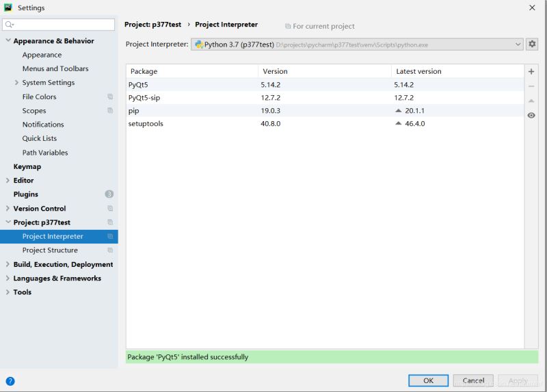Screen dimensions: 547x392
Task: Select Appearance in the settings tree
Action: (42, 55)
